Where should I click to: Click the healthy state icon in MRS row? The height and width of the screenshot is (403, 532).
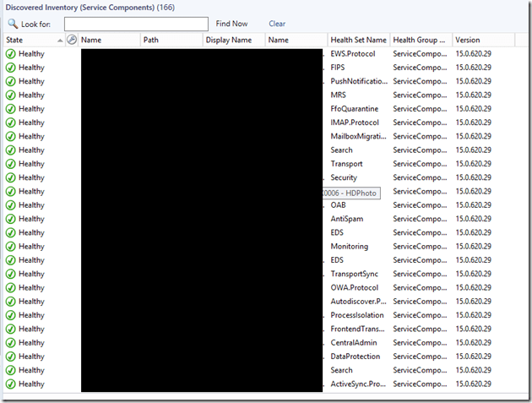[11, 95]
